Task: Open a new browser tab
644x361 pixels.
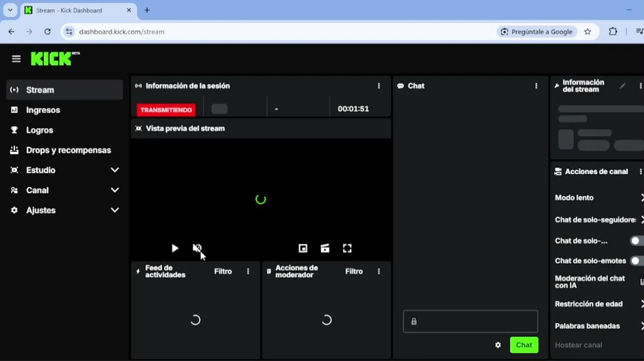Action: (x=147, y=10)
